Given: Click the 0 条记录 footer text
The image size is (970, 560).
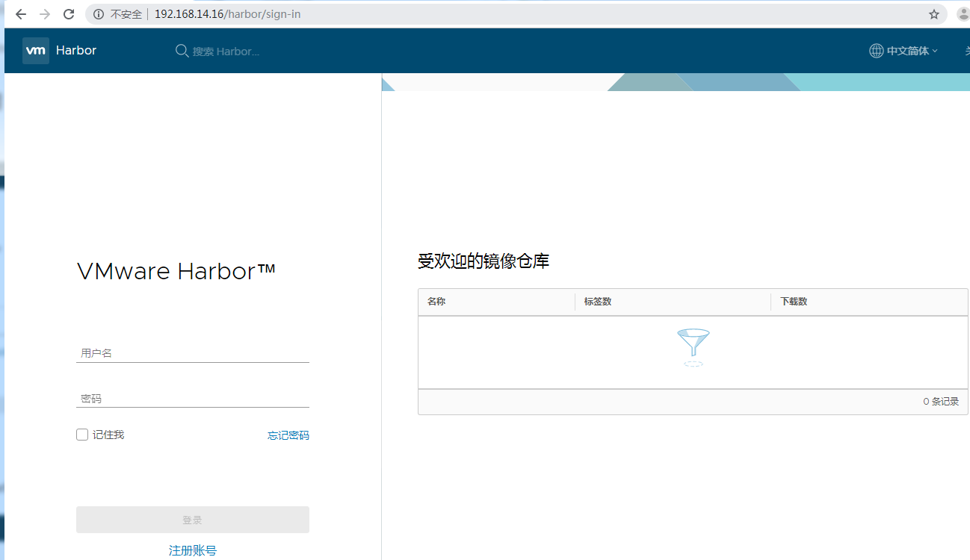Looking at the screenshot, I should (941, 402).
